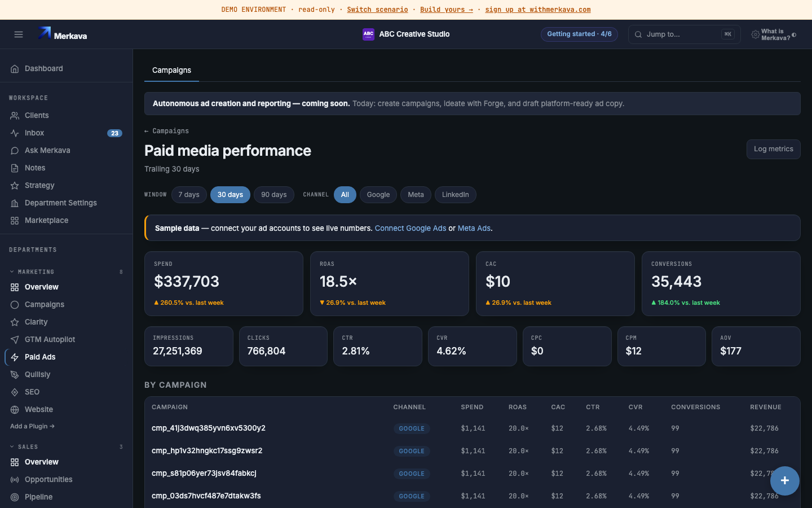Open Getting started 4/6 checklist

point(579,34)
